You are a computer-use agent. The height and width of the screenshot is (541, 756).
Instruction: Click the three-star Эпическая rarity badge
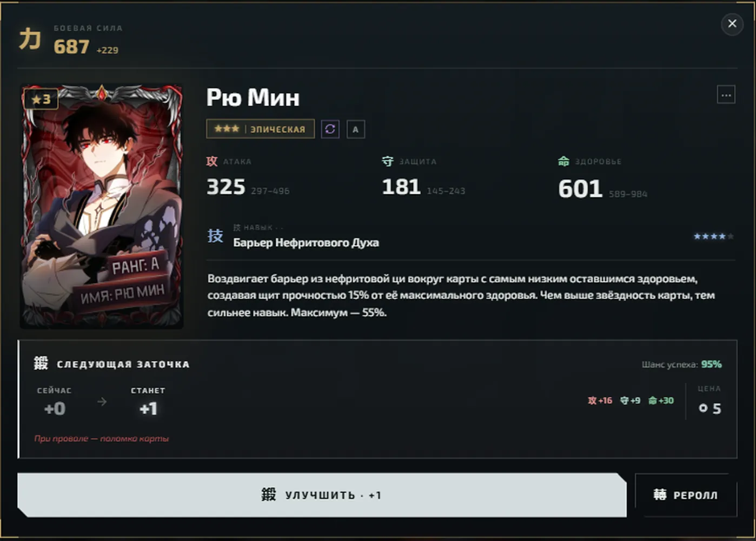[260, 129]
